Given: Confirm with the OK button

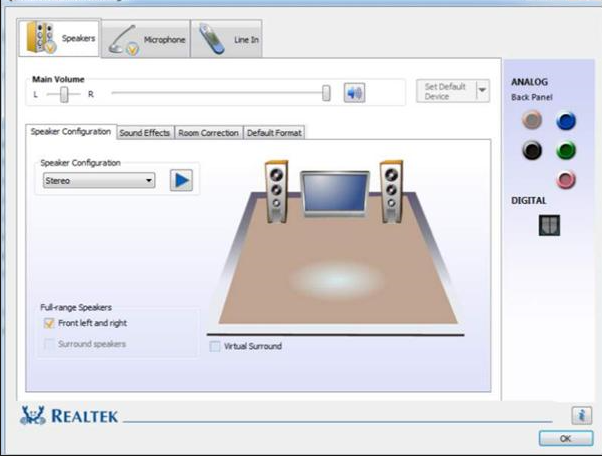Looking at the screenshot, I should tap(566, 438).
